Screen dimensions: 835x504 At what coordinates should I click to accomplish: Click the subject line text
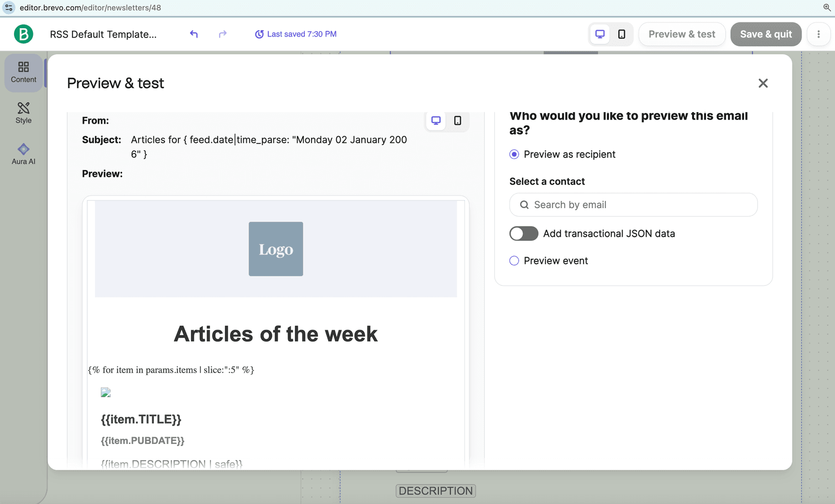click(269, 147)
